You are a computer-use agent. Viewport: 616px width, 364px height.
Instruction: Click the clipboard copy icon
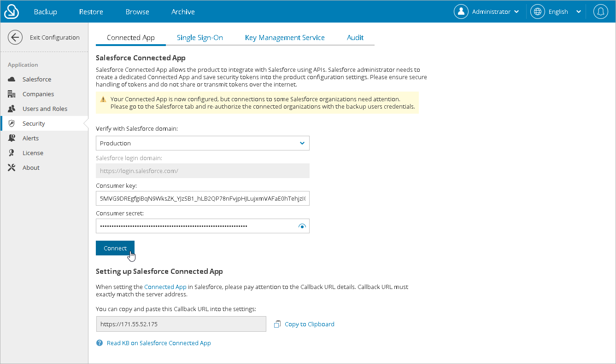point(277,324)
